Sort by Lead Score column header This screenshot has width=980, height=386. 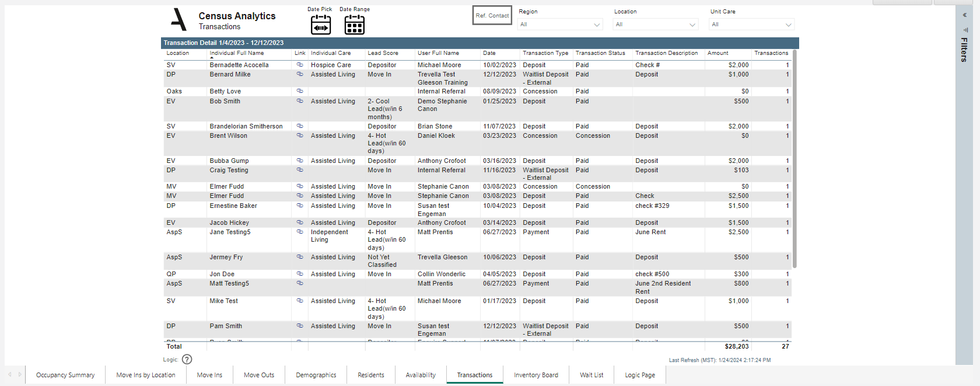(383, 53)
